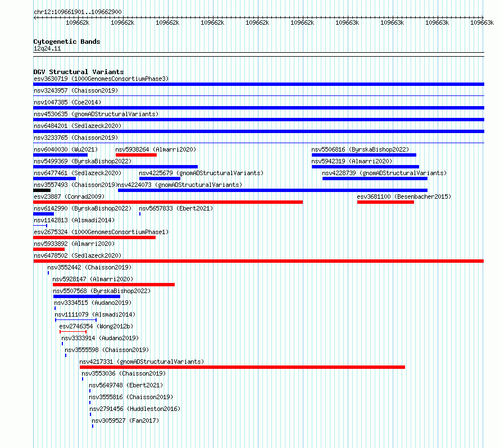This screenshot has height=448, width=500.
Task: Open the nsv3243957 (Chaisson2019) variant
Action: 76,90
